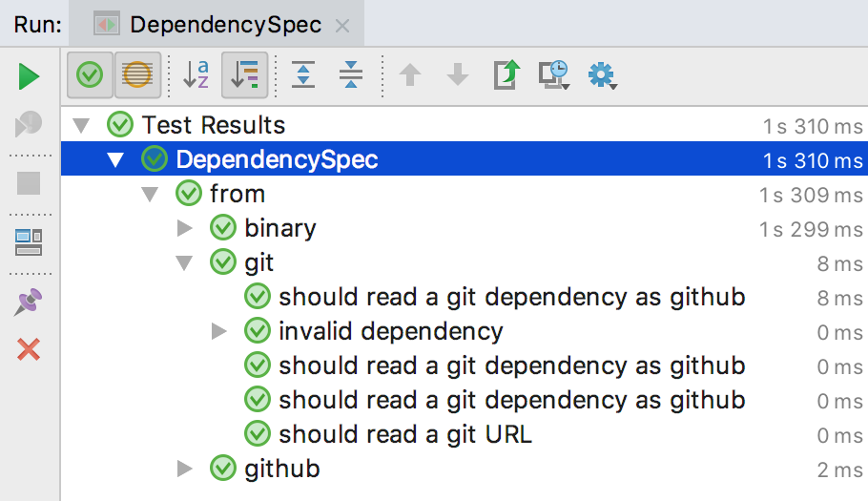Toggle Sort by Duration button
The image size is (868, 501).
[x=244, y=74]
